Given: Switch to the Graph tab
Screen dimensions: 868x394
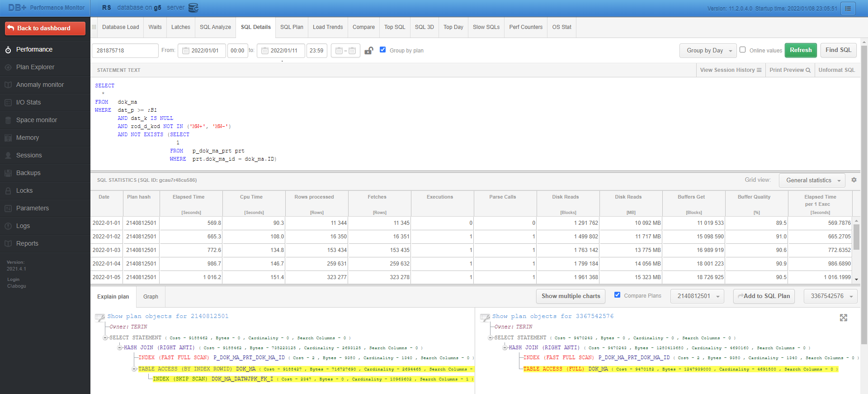Looking at the screenshot, I should coord(151,297).
